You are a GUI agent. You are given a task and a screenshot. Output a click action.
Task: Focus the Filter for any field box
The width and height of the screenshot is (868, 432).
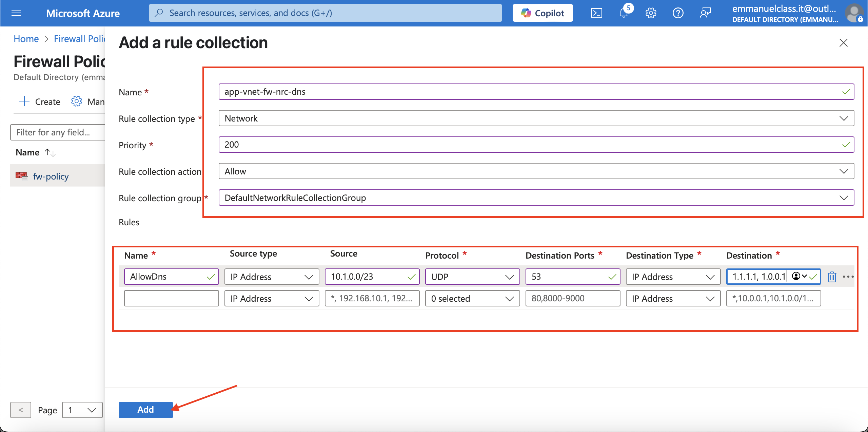(x=58, y=132)
